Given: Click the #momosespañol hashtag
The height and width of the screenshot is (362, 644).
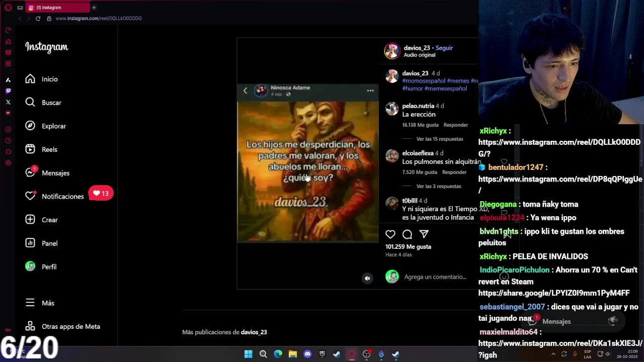Looking at the screenshot, I should point(424,80).
